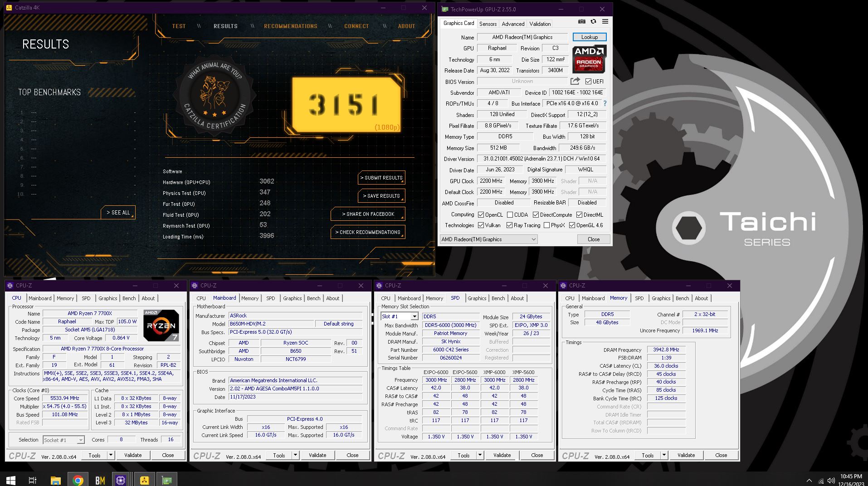
Task: Switch to CPU-Z via its taskbar icon
Action: coord(121,480)
